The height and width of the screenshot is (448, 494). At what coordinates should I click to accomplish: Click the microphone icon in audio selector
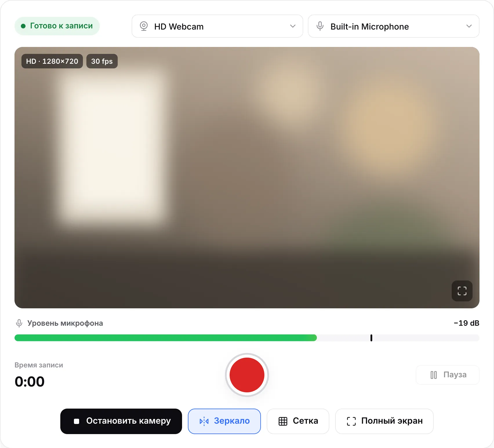[x=320, y=26]
